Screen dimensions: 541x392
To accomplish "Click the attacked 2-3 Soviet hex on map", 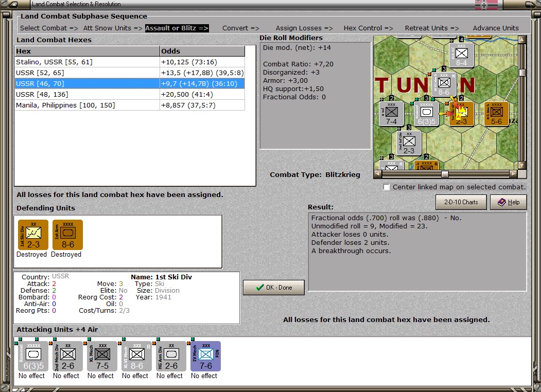I will click(461, 114).
